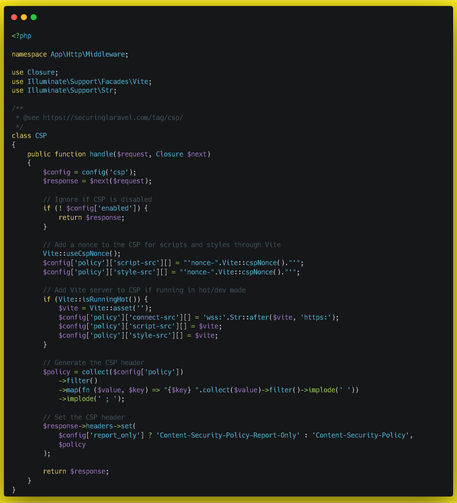The width and height of the screenshot is (457, 503).
Task: Click the 'use Closure;' import line
Action: tap(35, 72)
